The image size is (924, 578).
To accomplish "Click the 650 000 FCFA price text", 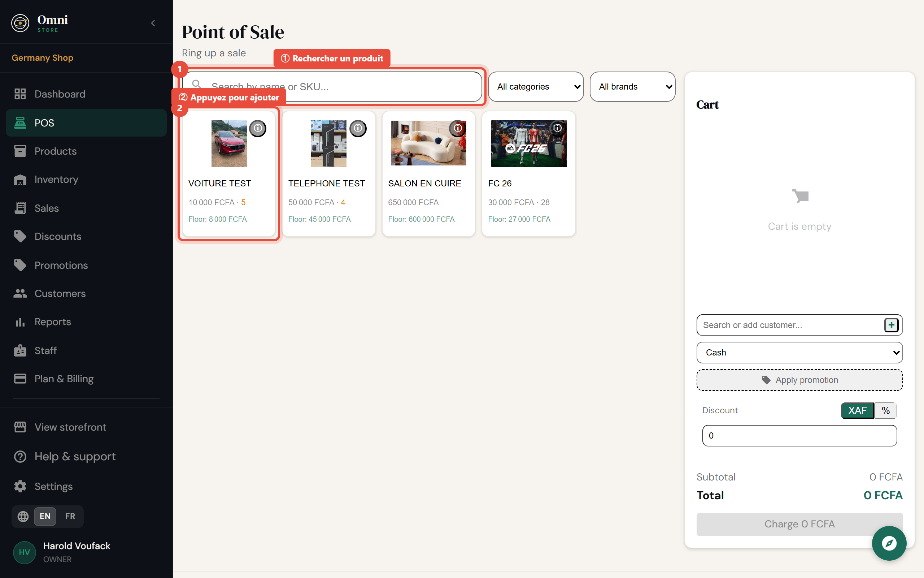I will [413, 202].
